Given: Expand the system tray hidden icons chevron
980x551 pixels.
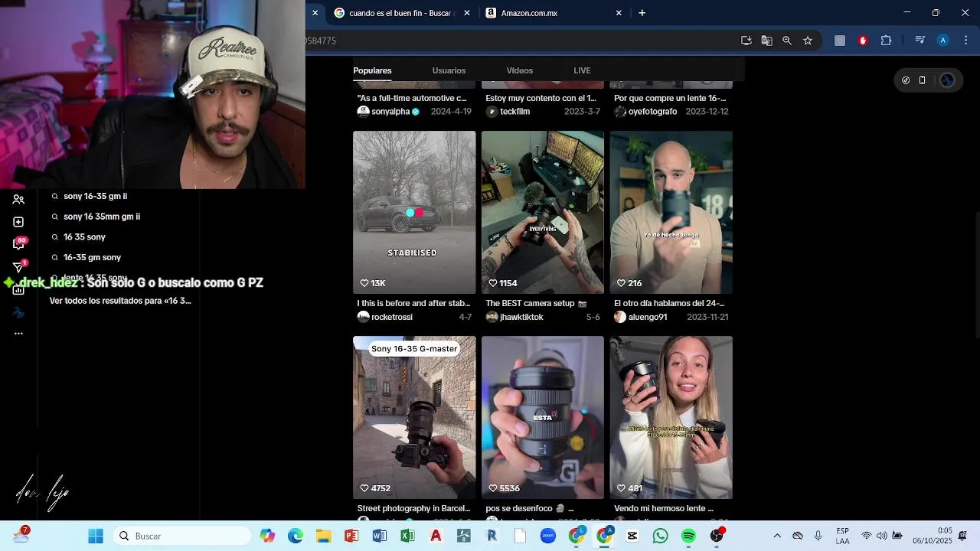Looking at the screenshot, I should (777, 536).
